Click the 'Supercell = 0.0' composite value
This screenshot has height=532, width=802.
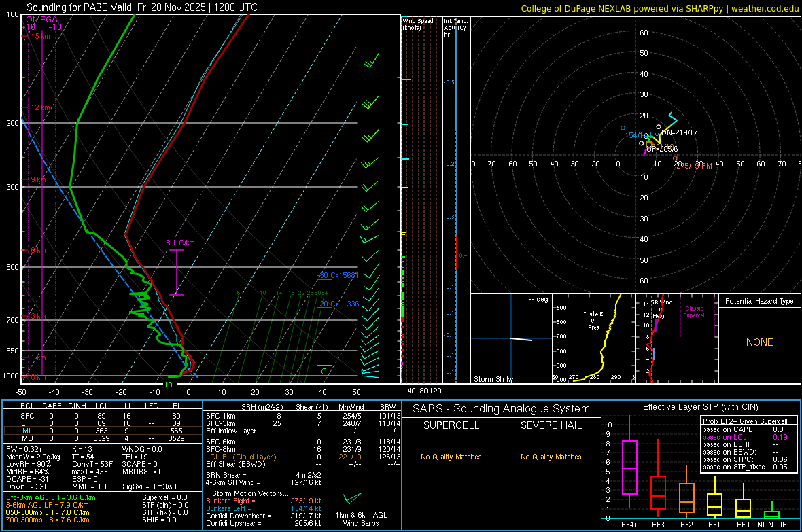coord(164,498)
